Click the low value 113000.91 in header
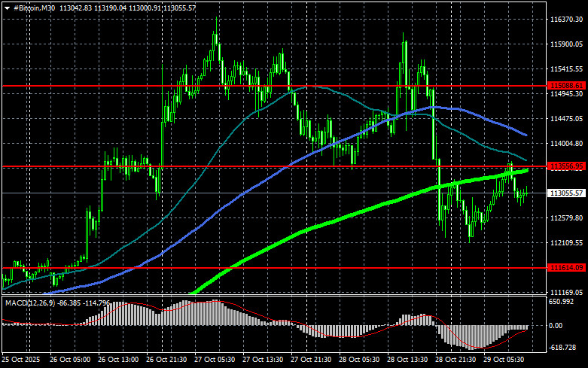 145,8
